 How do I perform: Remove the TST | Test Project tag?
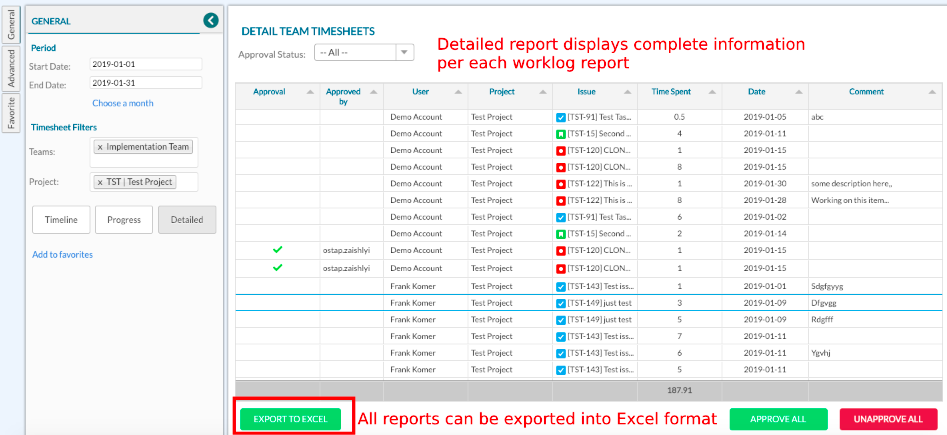tap(100, 182)
